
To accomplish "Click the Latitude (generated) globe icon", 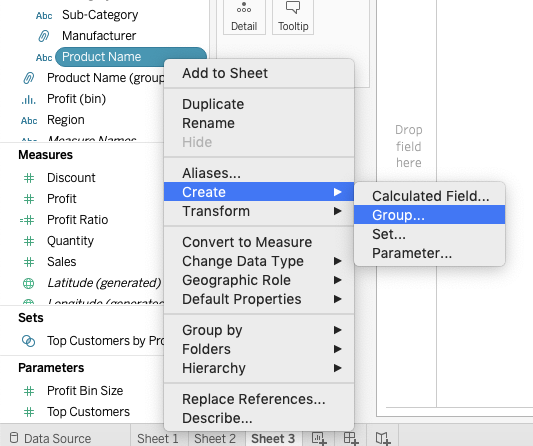I will tap(29, 283).
